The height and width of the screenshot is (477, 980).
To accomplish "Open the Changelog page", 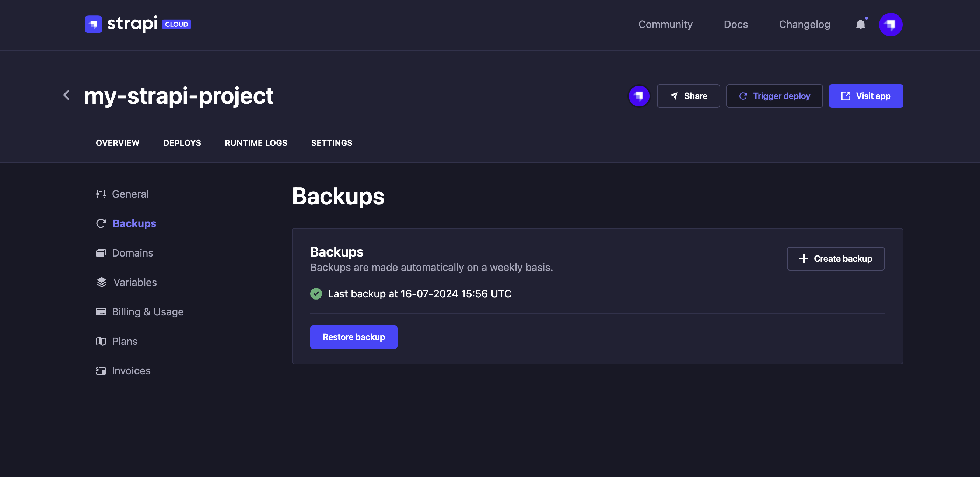I will tap(804, 24).
